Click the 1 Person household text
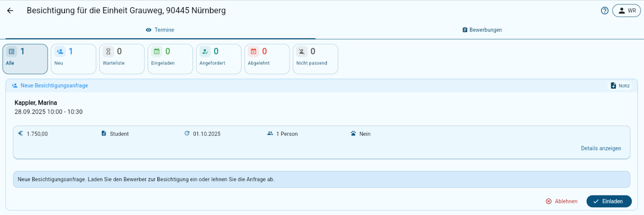Screen dimensions: 644x215 pos(287,134)
